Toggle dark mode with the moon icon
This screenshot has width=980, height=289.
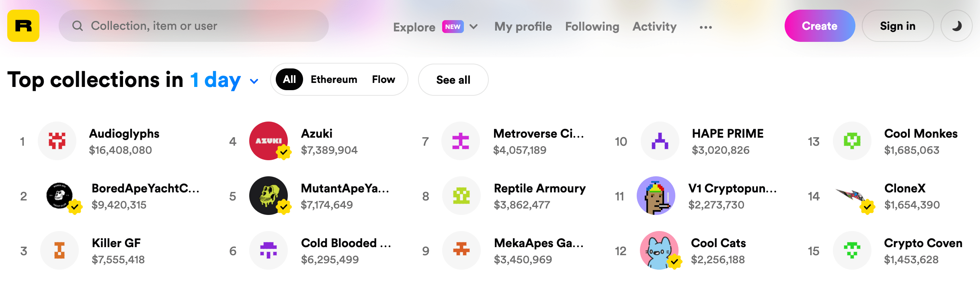(x=957, y=26)
